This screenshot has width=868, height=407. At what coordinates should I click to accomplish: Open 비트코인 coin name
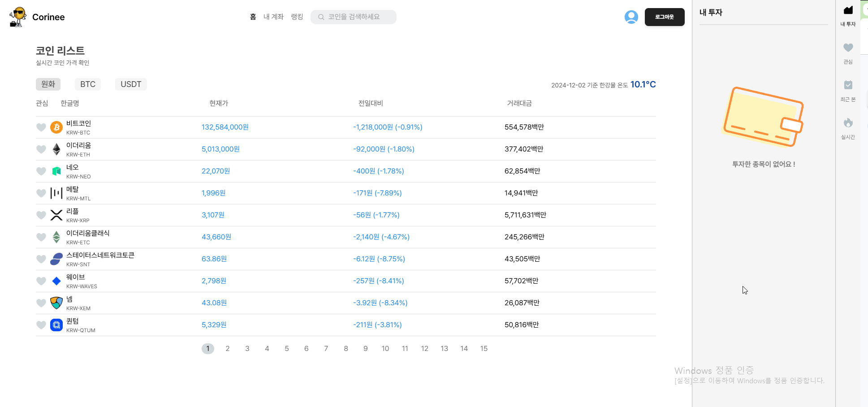78,123
